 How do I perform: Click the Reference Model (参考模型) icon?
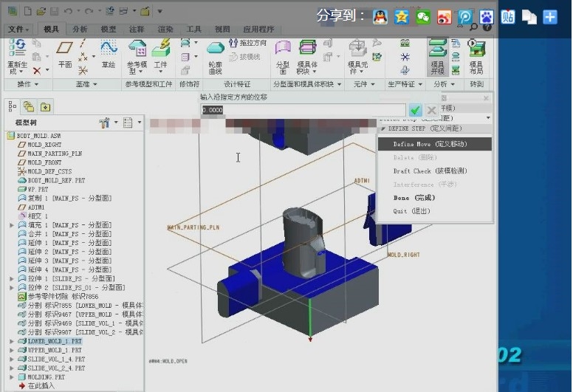137,48
